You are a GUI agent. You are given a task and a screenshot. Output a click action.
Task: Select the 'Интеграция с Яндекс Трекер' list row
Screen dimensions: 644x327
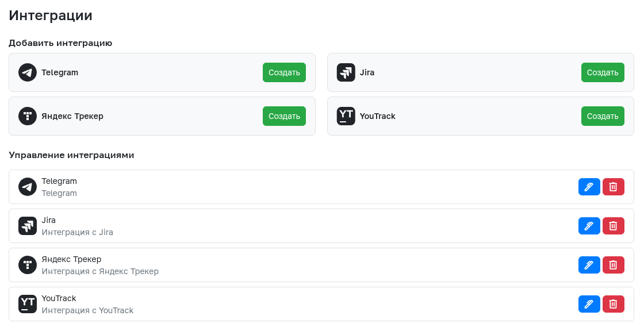click(287, 265)
